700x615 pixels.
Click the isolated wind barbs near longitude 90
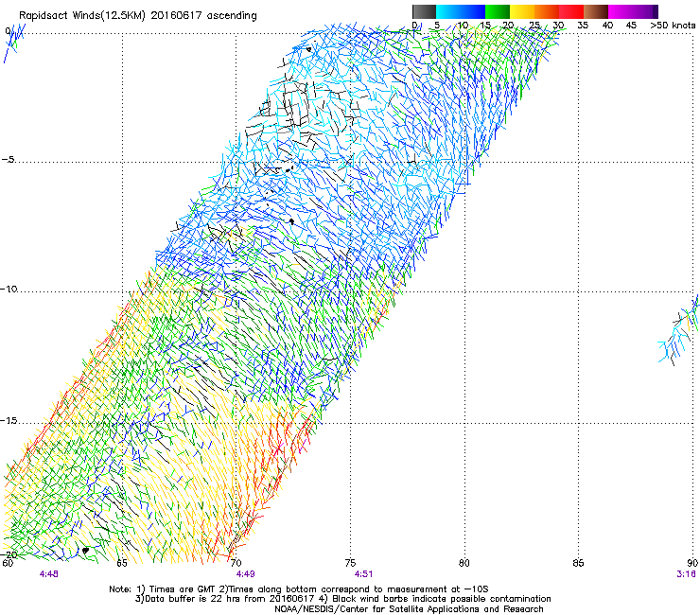(x=678, y=329)
